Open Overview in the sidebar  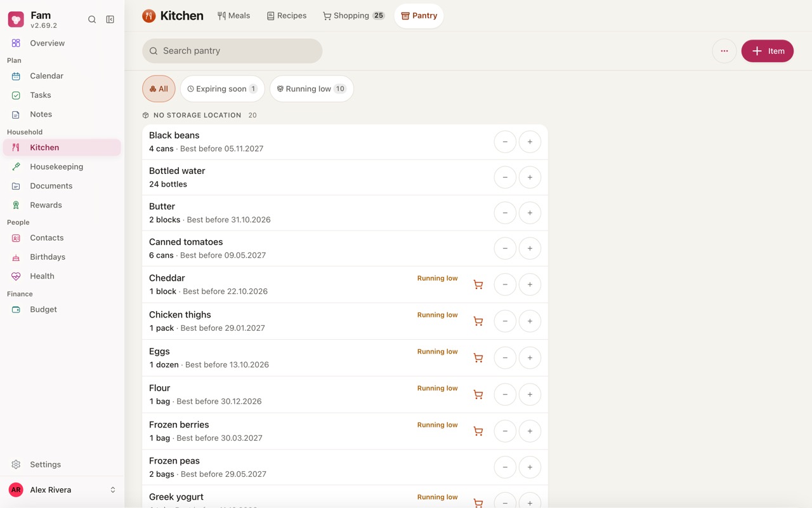[x=62, y=43]
